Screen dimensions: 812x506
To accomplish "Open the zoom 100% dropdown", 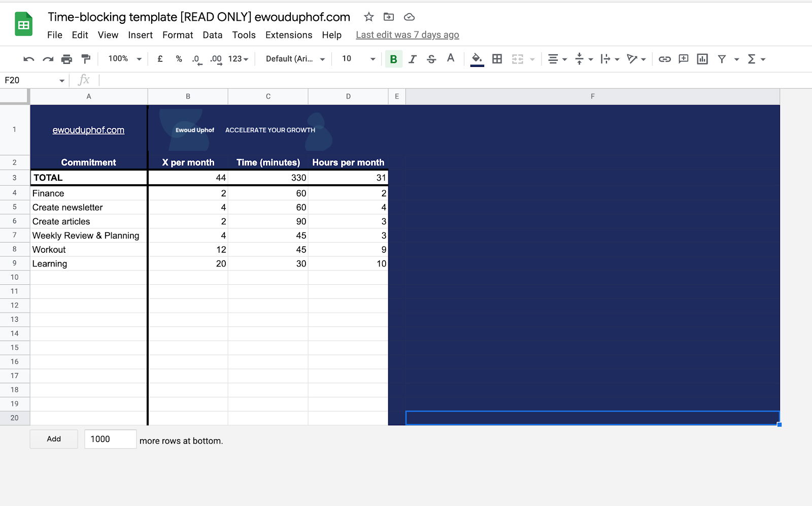I will pyautogui.click(x=124, y=59).
